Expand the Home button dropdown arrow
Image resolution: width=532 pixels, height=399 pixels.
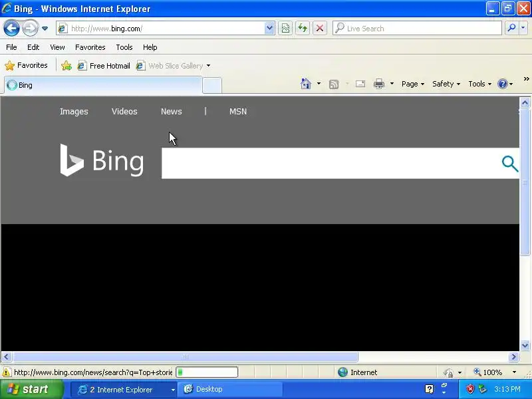(x=319, y=84)
